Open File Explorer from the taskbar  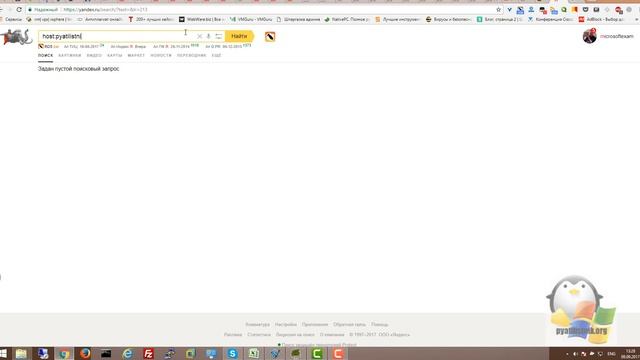point(21,353)
